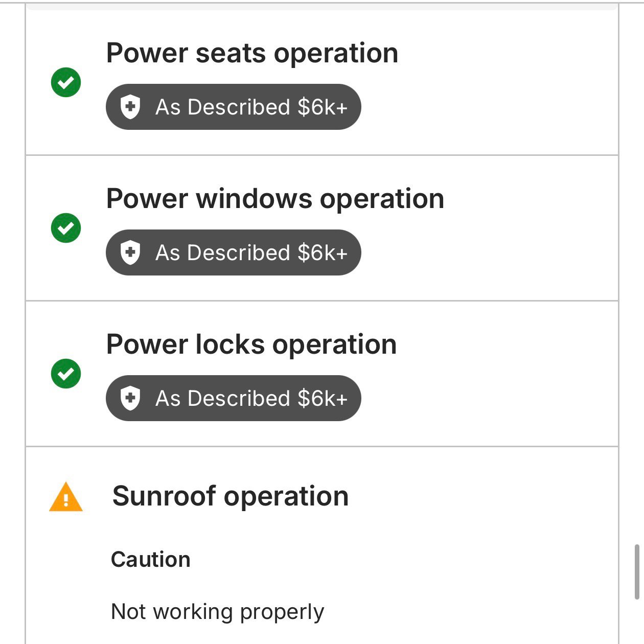Select the Power locks operation heading

pos(251,344)
